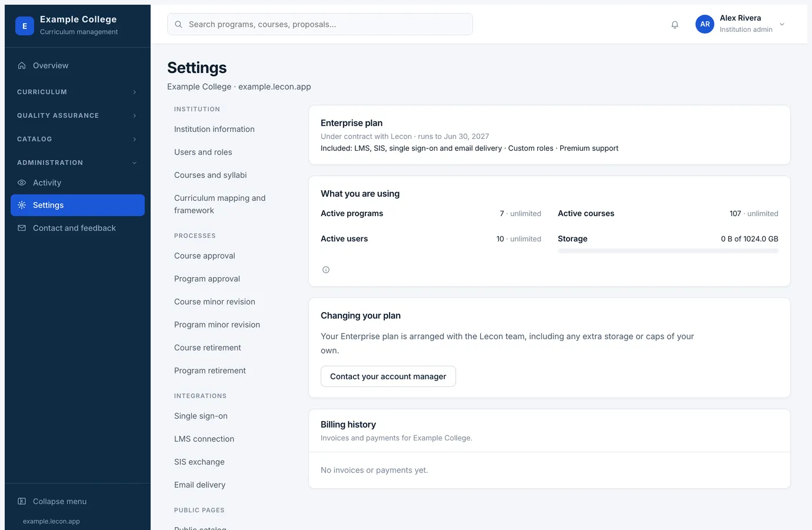The width and height of the screenshot is (812, 530).
Task: Expand the Catalog section
Action: 77,139
